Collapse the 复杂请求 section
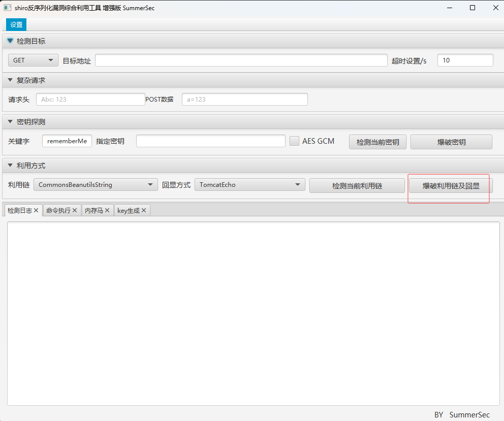504x421 pixels. tap(10, 80)
